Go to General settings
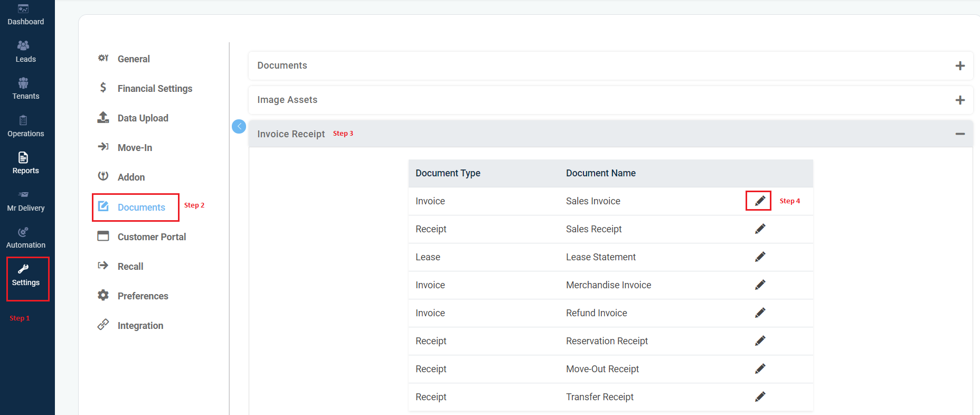Viewport: 980px width, 415px height. pyautogui.click(x=134, y=59)
